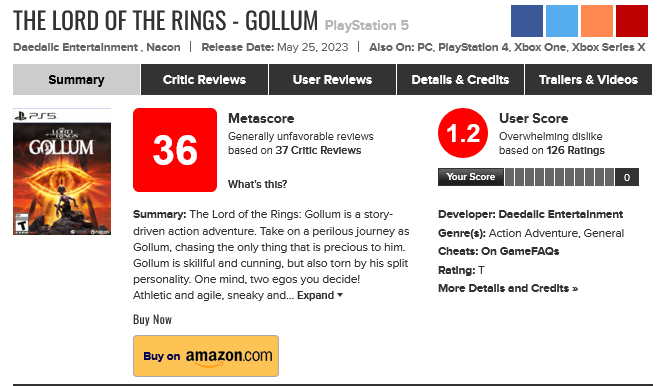Click the light blue share square
Viewport: 663px width, 386px height.
click(x=562, y=21)
